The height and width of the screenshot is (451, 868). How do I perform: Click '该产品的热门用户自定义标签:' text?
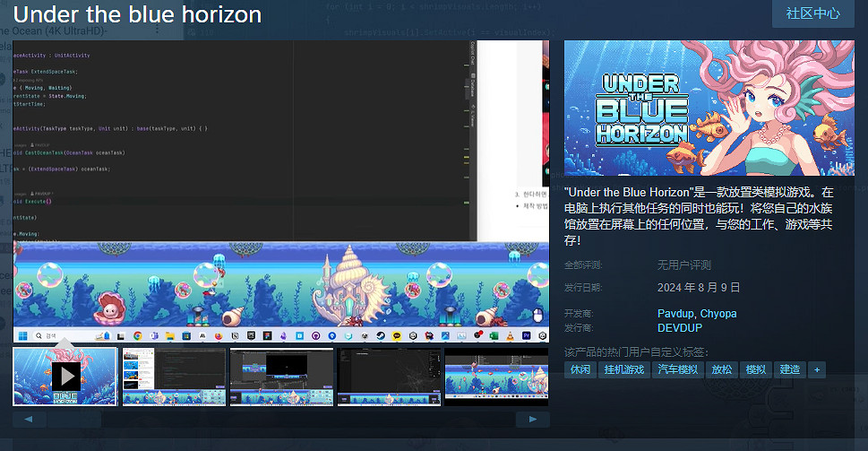pos(636,351)
